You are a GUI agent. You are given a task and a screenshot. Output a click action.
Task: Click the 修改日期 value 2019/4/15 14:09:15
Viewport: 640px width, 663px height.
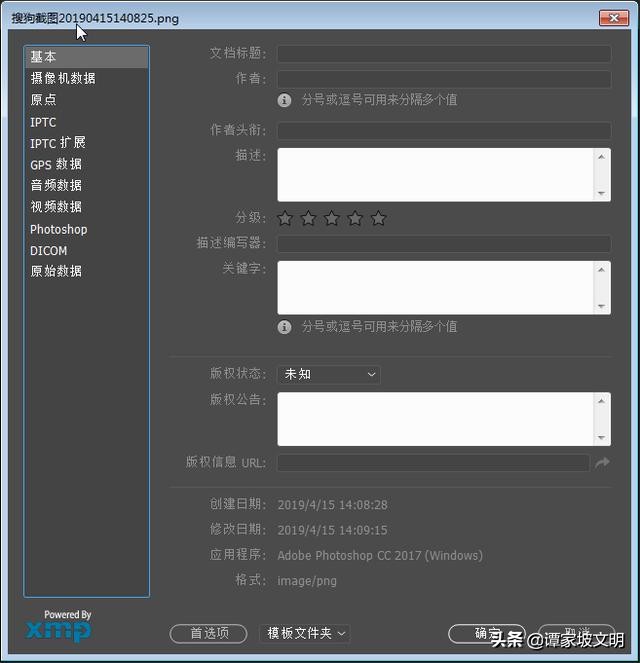click(x=332, y=530)
